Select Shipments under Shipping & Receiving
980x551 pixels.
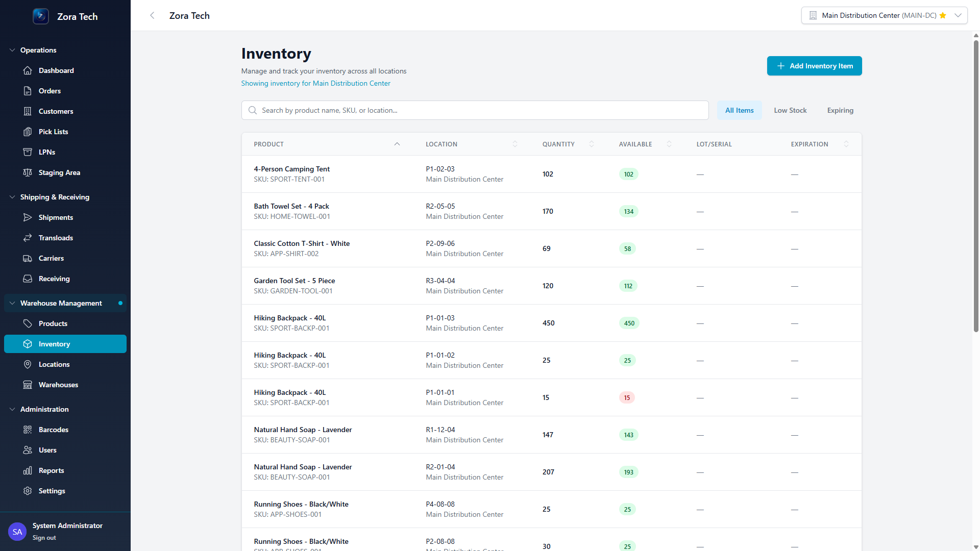click(56, 217)
